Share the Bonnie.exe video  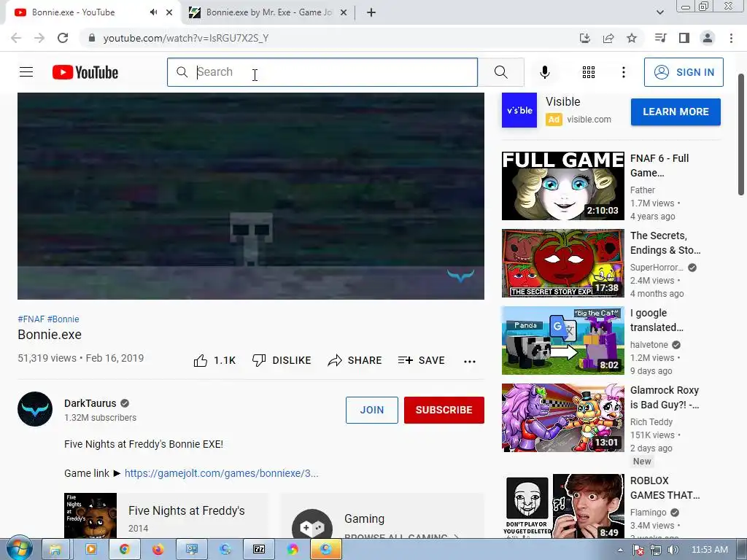[x=355, y=360]
